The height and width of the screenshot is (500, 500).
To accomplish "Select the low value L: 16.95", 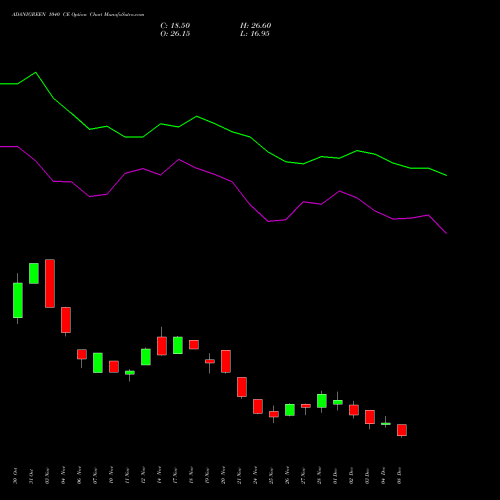I will click(255, 34).
